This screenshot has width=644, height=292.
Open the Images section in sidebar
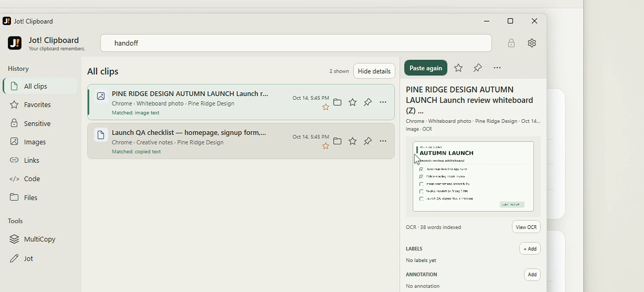(40, 142)
